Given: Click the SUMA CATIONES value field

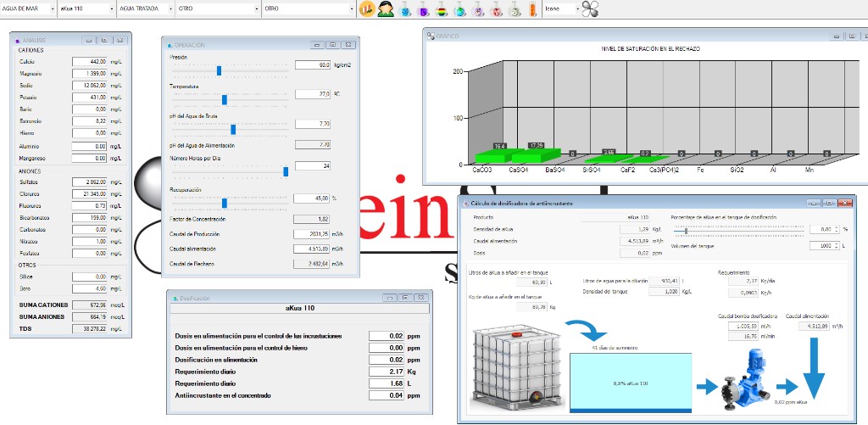Looking at the screenshot, I should pos(89,305).
